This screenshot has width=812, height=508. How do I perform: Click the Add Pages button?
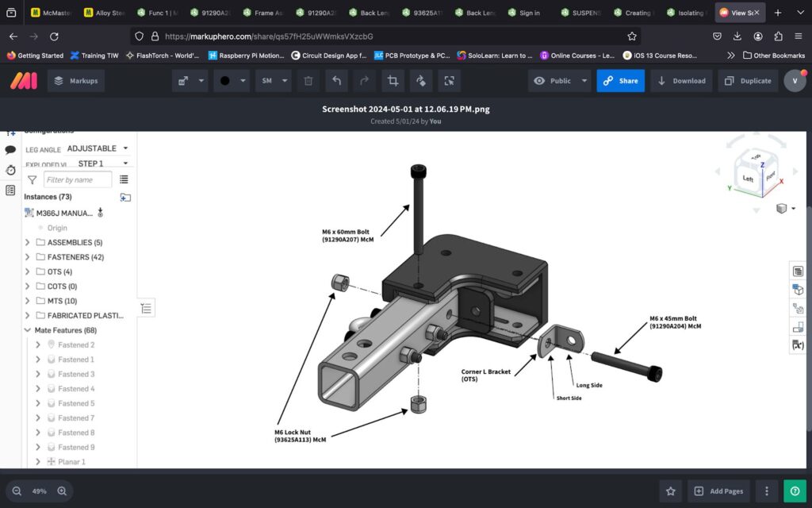[x=718, y=491]
